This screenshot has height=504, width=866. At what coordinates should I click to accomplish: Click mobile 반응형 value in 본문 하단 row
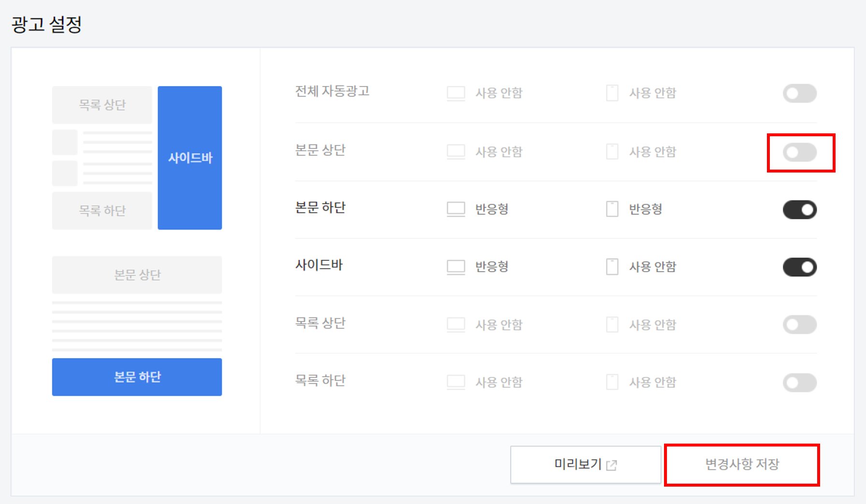point(646,209)
